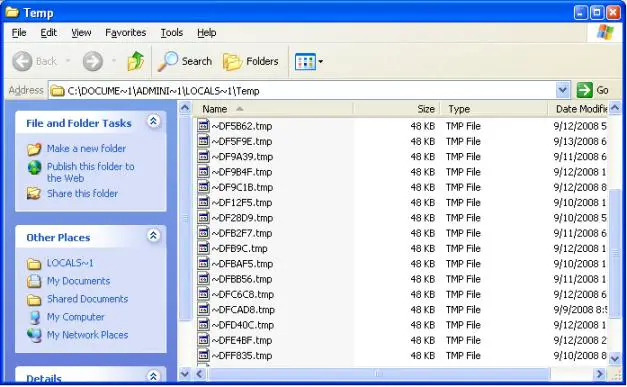Open the Forward history dropdown arrow

(114, 61)
